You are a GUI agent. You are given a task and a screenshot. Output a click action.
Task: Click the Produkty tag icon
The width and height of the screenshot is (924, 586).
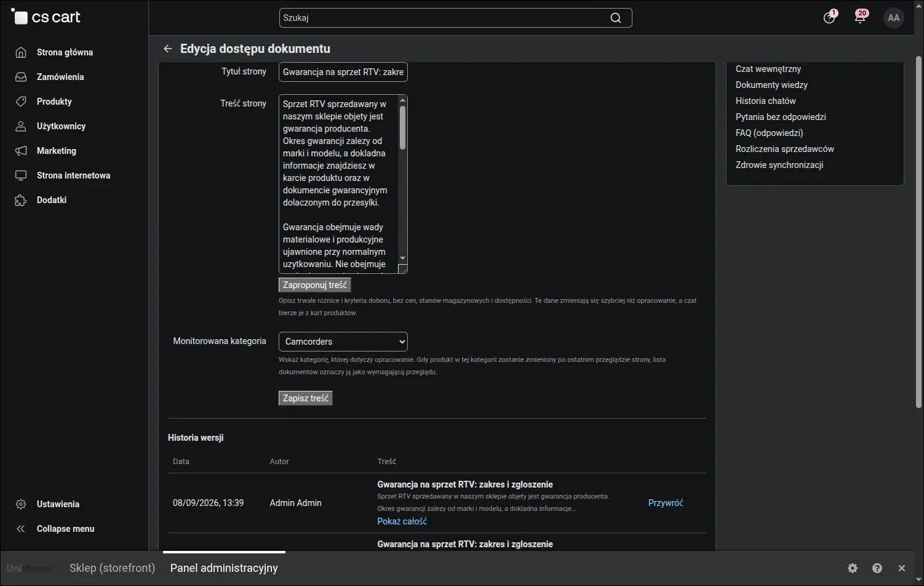point(21,102)
